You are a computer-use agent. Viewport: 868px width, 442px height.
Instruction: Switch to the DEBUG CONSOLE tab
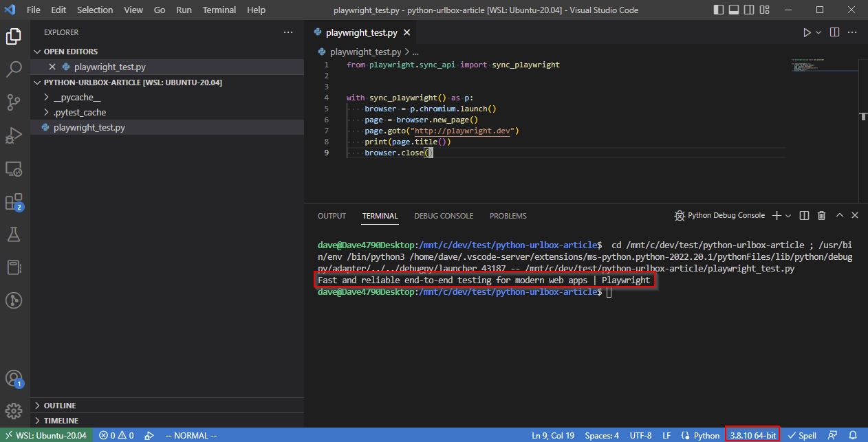pyautogui.click(x=444, y=216)
